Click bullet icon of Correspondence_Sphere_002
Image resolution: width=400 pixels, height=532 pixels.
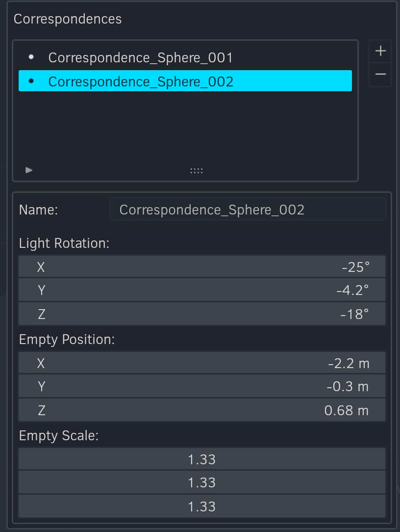click(31, 81)
